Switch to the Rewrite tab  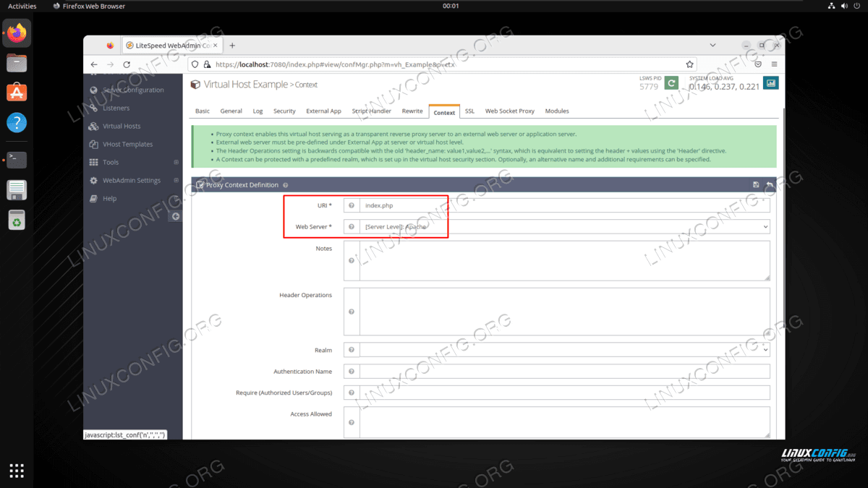click(412, 111)
